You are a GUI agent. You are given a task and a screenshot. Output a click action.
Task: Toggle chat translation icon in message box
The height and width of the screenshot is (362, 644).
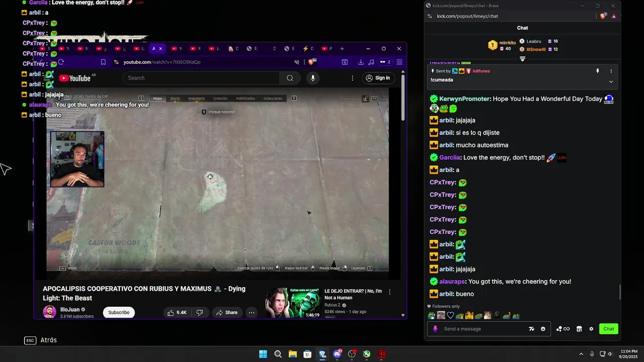pyautogui.click(x=531, y=329)
